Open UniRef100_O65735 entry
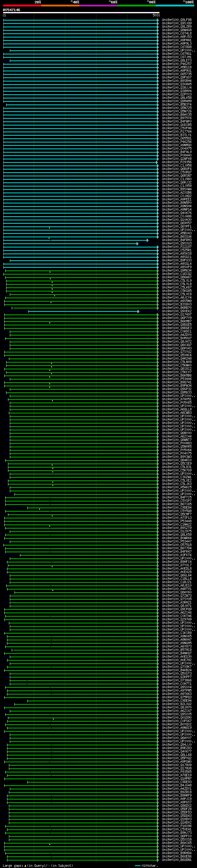Viewport: 197px width, 868px height. [176, 74]
